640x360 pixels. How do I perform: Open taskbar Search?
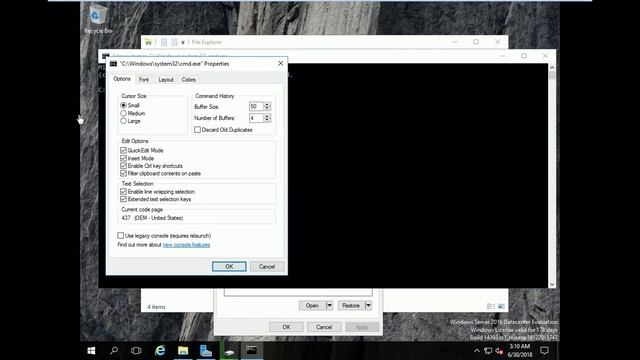[114, 351]
